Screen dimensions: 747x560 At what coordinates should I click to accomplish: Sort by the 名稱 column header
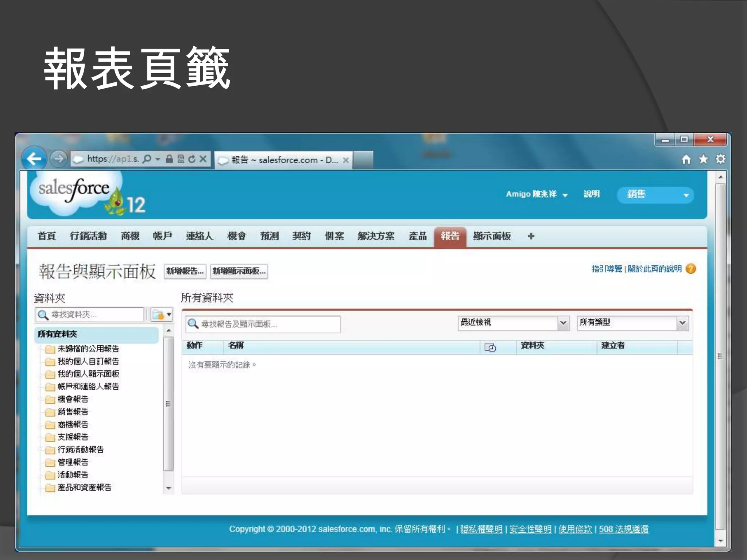236,345
